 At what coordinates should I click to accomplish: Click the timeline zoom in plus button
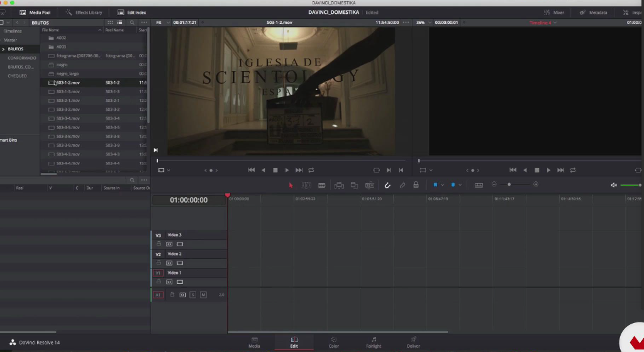tap(536, 185)
